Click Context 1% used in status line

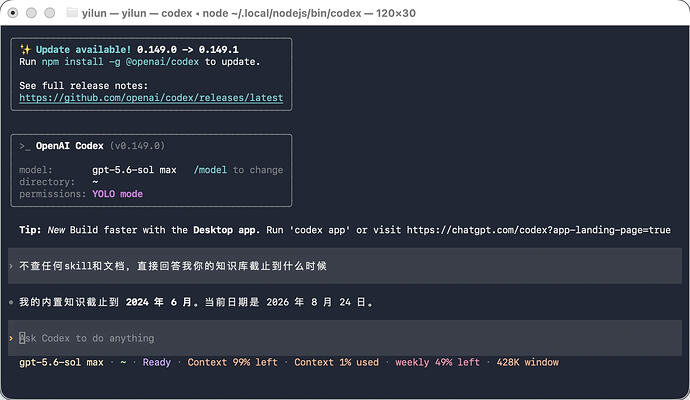point(337,363)
